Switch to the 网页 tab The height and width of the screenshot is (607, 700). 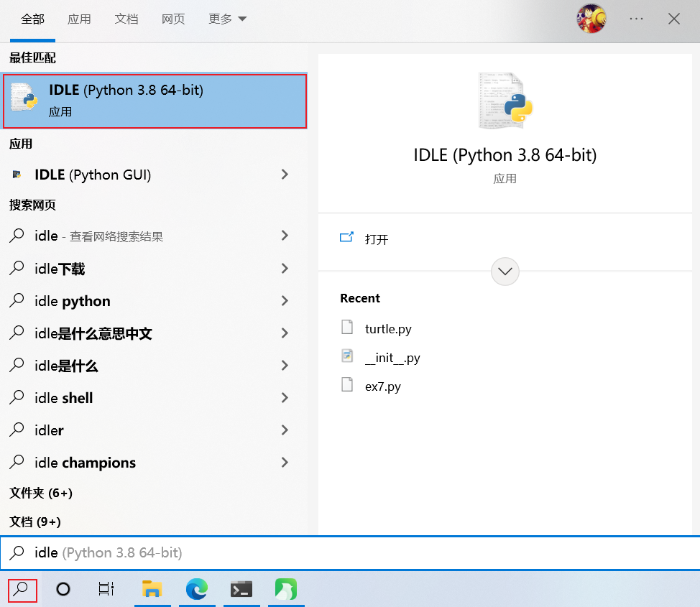(173, 19)
